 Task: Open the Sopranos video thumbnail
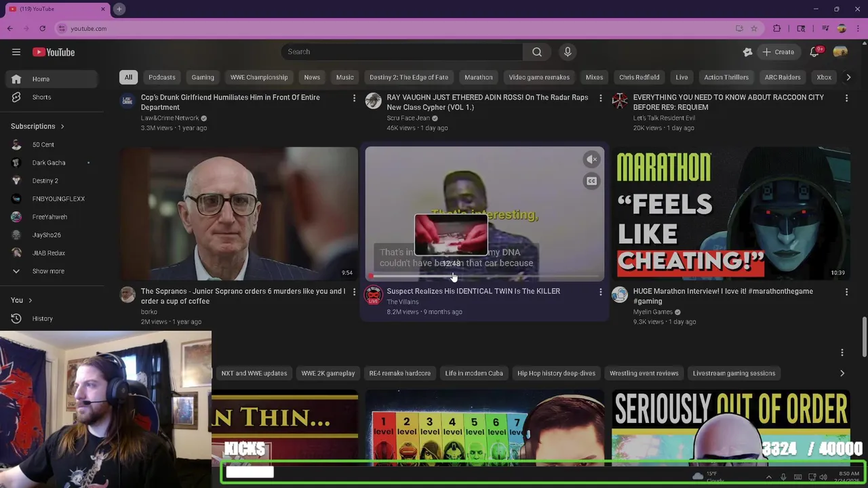click(x=239, y=213)
